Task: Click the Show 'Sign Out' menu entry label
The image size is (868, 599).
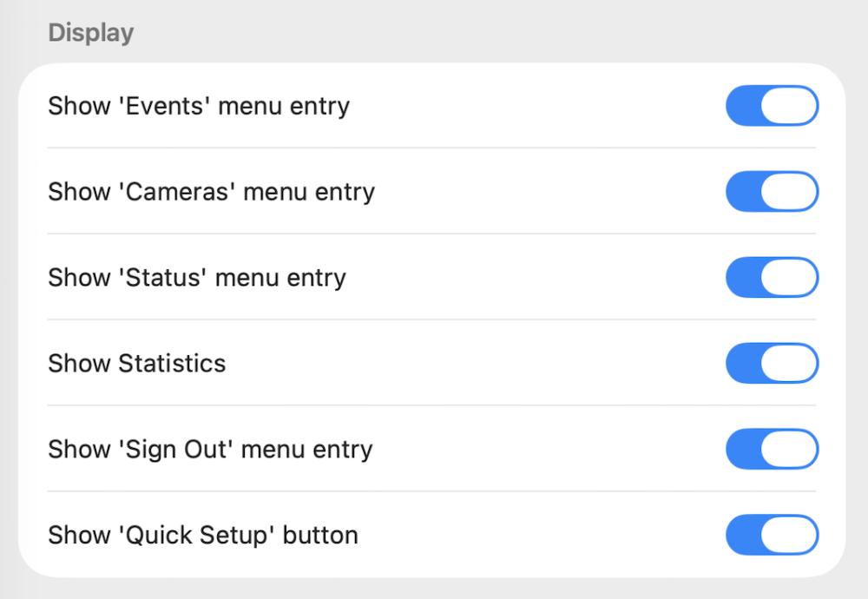Action: click(x=210, y=449)
